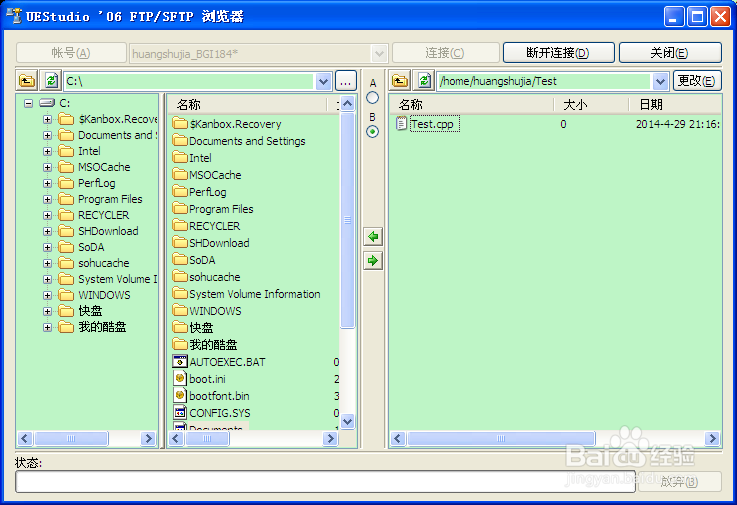
Task: Click scroll down arrow of local file list
Action: (347, 422)
